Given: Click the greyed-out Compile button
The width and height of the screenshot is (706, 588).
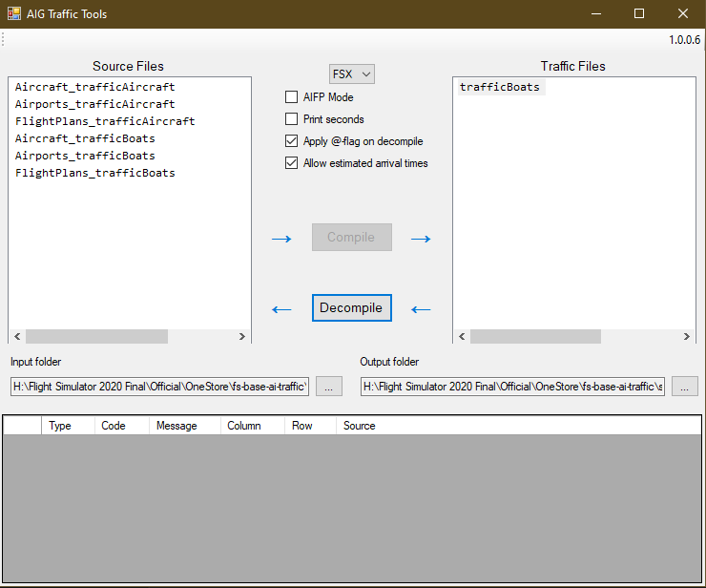Looking at the screenshot, I should coord(352,237).
